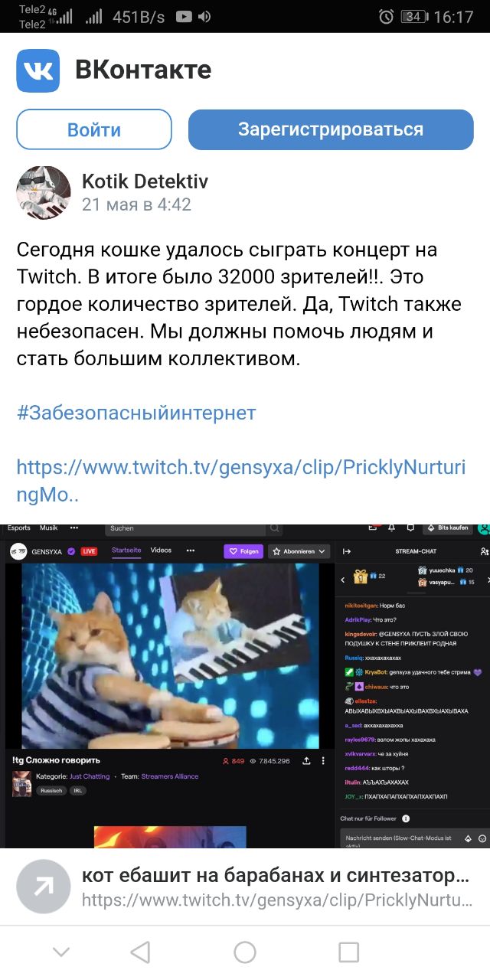Open the Kotik Detektiv author name
This screenshot has height=980, width=490.
(145, 181)
